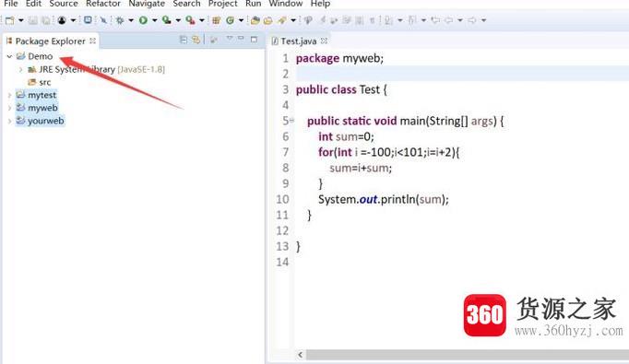Screen dimensions: 629x364
Task: Open the Run menu
Action: [x=253, y=4]
